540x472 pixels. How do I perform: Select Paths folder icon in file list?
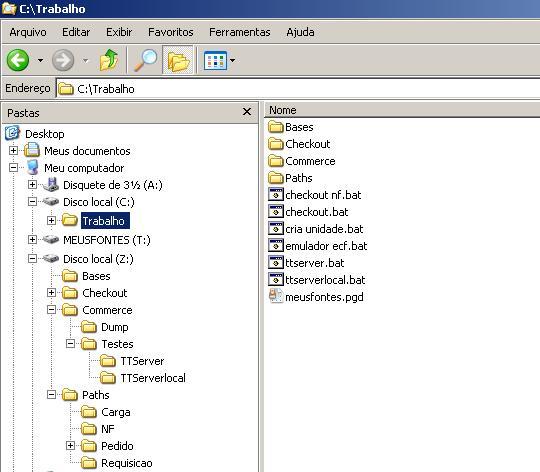pos(276,178)
